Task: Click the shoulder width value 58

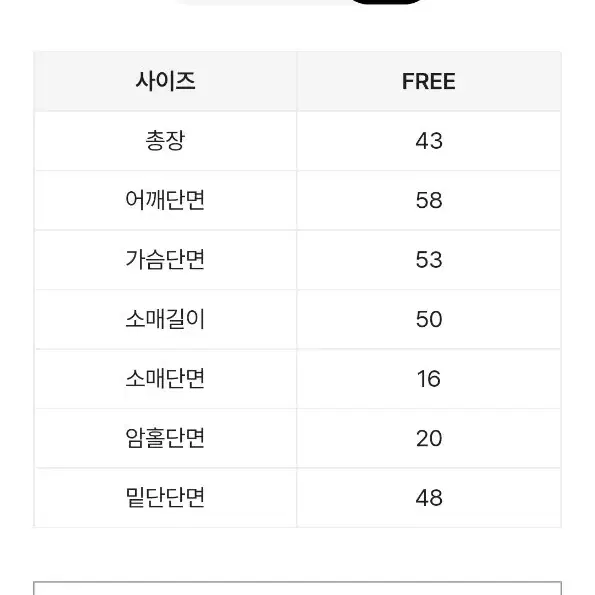Action: click(429, 200)
